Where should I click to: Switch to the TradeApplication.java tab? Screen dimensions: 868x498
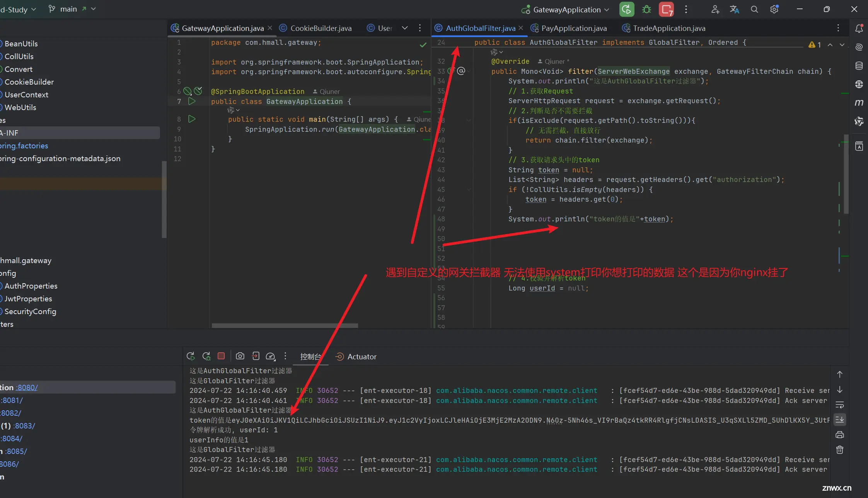click(x=664, y=28)
